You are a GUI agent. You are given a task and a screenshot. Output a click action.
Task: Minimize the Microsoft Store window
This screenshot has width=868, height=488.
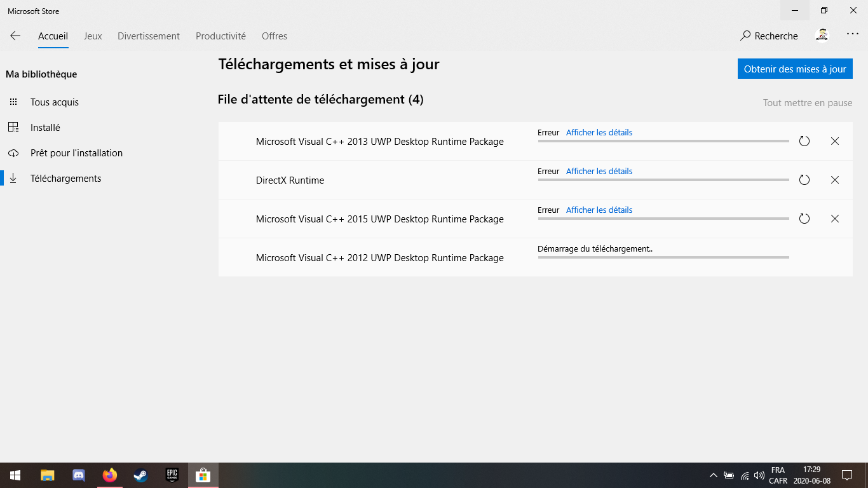click(795, 10)
